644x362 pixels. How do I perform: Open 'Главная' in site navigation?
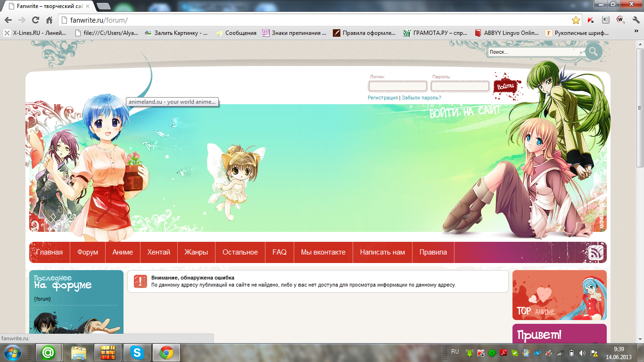(50, 252)
